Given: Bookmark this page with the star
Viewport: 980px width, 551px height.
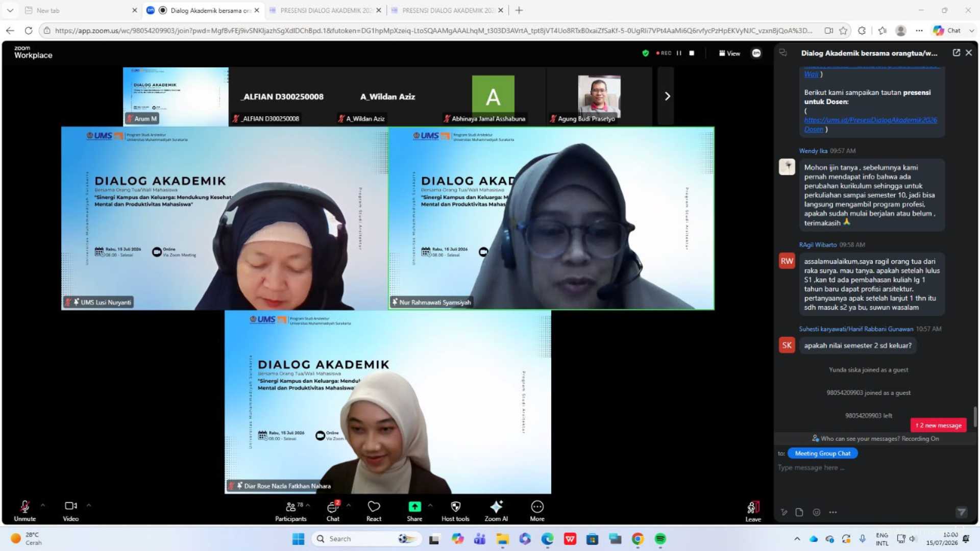Looking at the screenshot, I should pos(843,31).
